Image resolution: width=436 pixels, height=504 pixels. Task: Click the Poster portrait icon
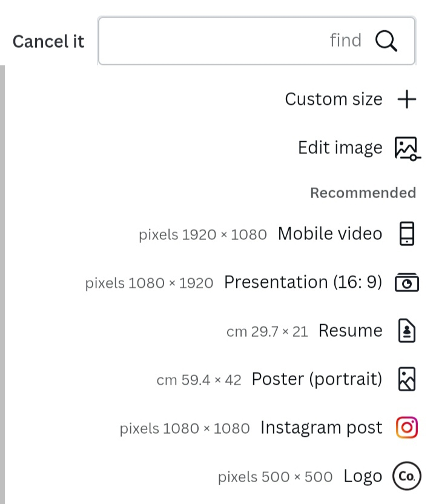407,380
